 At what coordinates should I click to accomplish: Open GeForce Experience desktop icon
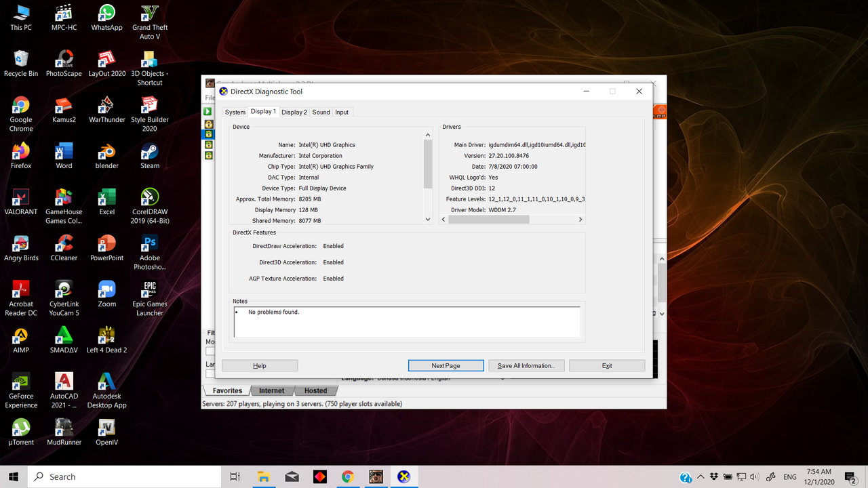[x=21, y=390]
